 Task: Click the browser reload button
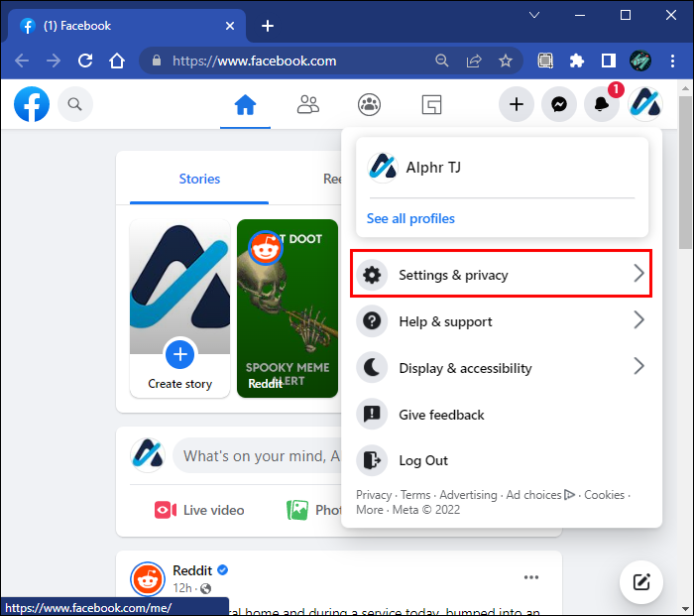pyautogui.click(x=85, y=61)
